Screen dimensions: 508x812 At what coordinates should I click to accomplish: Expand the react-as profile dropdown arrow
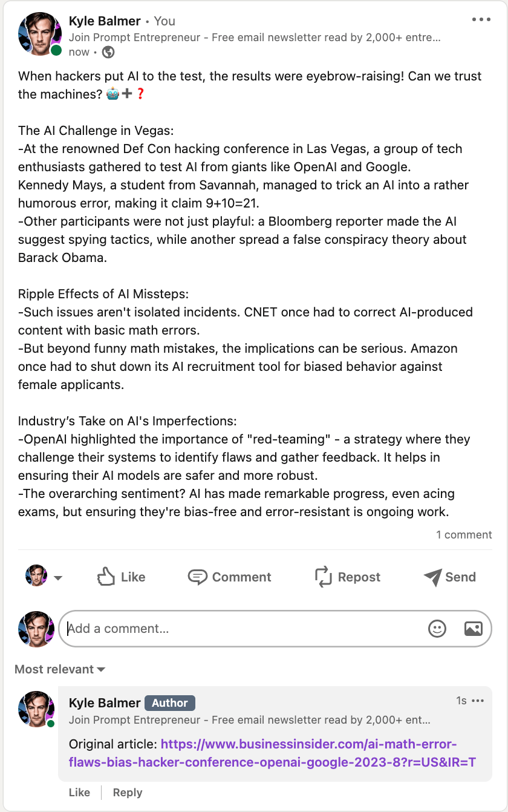pyautogui.click(x=58, y=578)
